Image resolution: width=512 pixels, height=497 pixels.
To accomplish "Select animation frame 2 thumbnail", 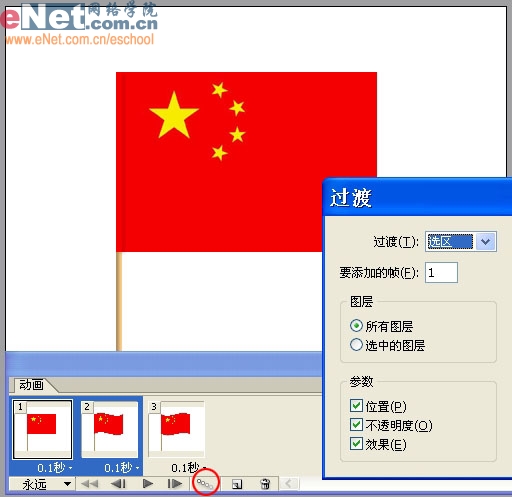I will (110, 429).
